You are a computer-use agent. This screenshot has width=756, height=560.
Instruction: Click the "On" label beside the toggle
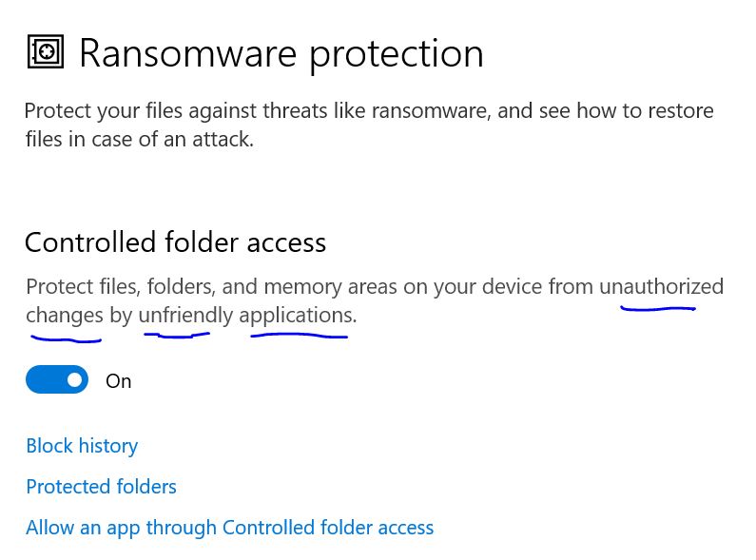click(x=119, y=381)
